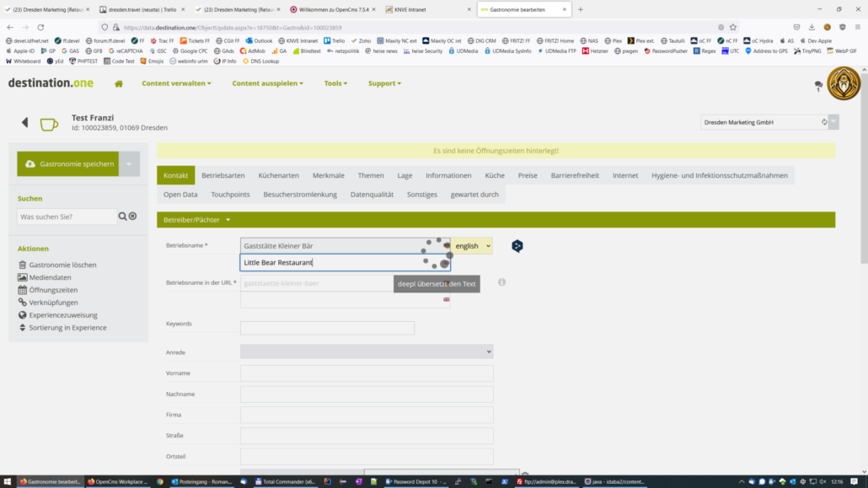Screen dimensions: 868x488
Task: Switch to the Betriebsarten tab
Action: coord(223,175)
